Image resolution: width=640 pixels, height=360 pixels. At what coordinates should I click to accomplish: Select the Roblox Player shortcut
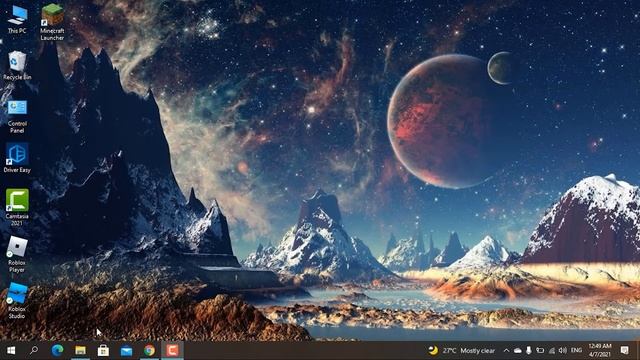tap(17, 255)
